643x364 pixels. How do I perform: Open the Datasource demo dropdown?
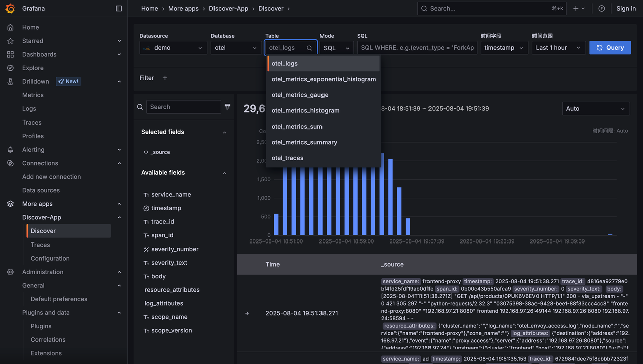173,48
